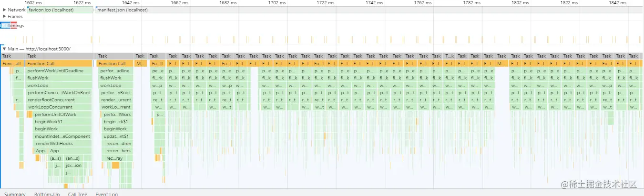Image resolution: width=644 pixels, height=196 pixels.
Task: Click the recon...dren flame bar
Action: (x=118, y=144)
